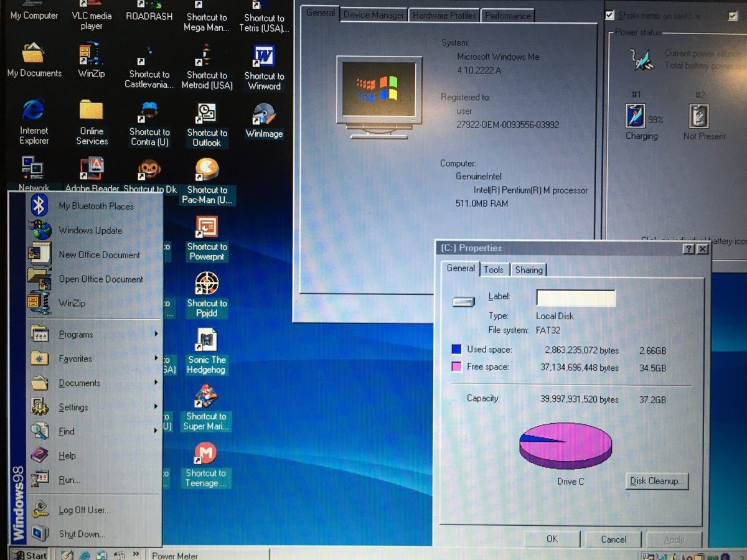This screenshot has width=747, height=560.
Task: Confirm with OK in (C:) Properties
Action: click(552, 539)
